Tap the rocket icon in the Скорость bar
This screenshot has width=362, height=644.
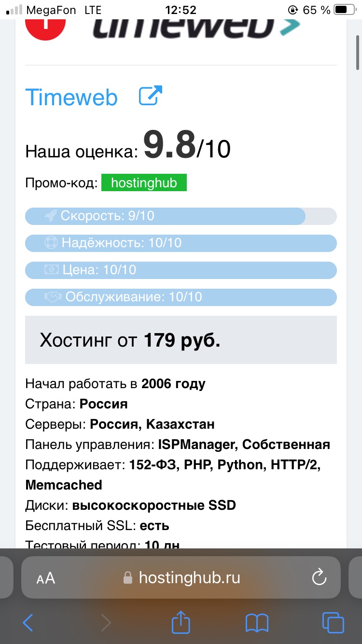coord(51,216)
